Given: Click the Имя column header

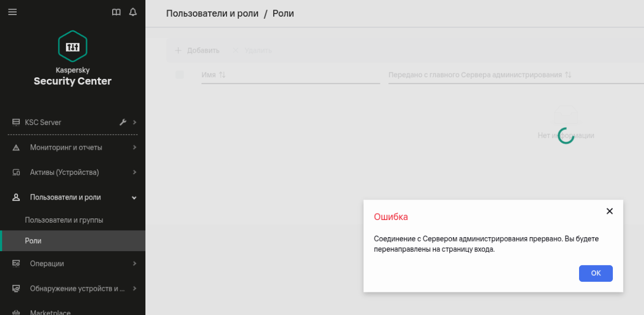Looking at the screenshot, I should 209,75.
